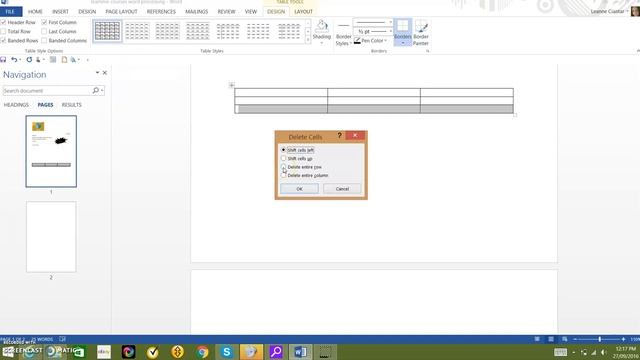Undo the last action
The image size is (640, 360).
[14, 60]
